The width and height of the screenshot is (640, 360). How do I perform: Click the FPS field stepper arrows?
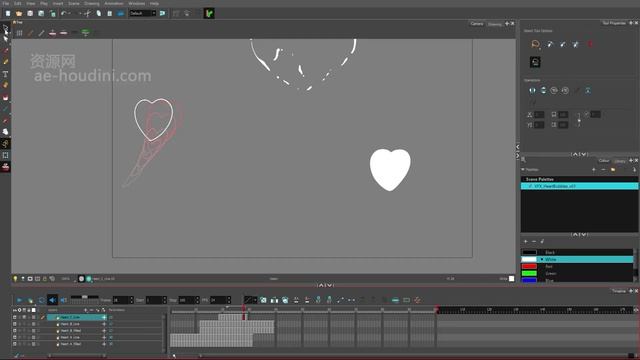tap(229, 300)
